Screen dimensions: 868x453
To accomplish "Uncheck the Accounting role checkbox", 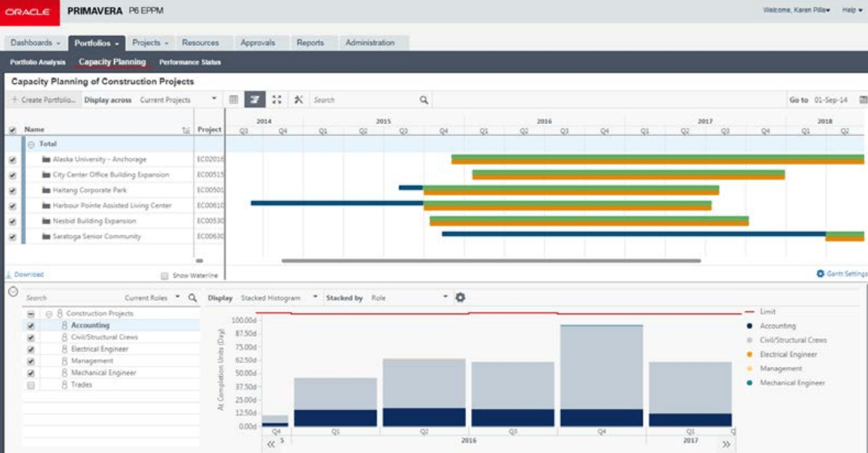I will pos(31,326).
